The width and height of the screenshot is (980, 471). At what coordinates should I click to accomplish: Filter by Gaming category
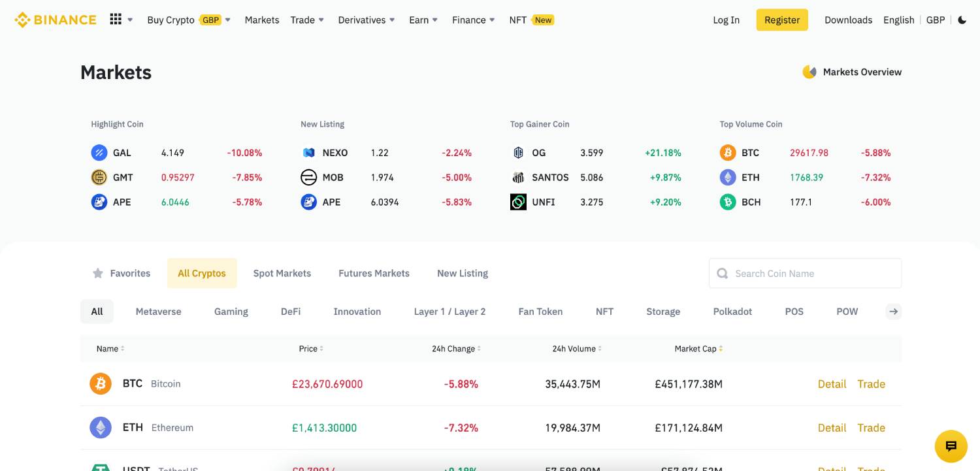tap(231, 312)
